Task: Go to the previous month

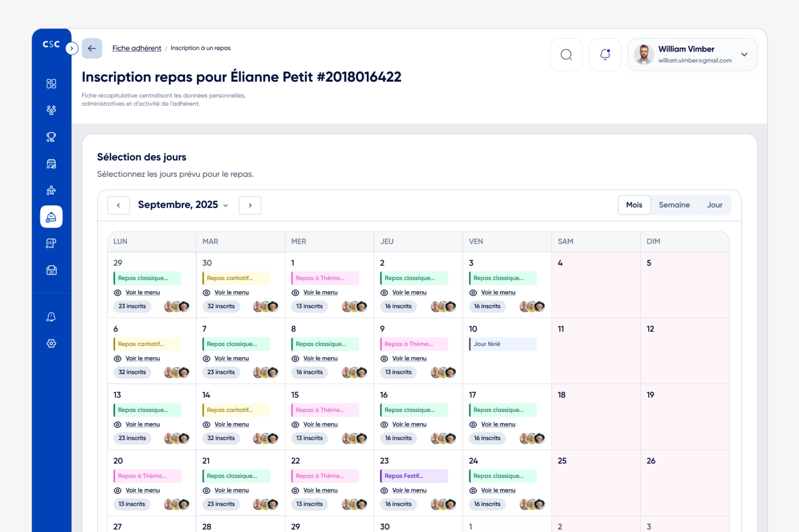Action: (119, 205)
